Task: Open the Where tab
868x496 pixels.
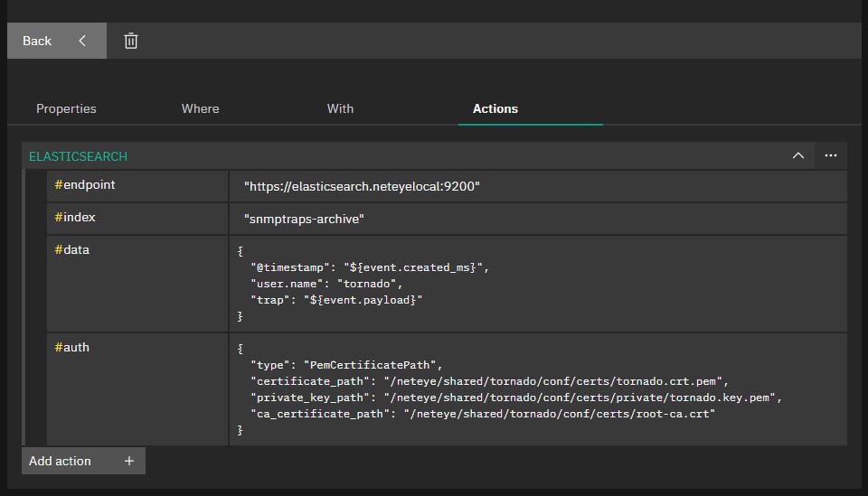Action: pos(201,109)
